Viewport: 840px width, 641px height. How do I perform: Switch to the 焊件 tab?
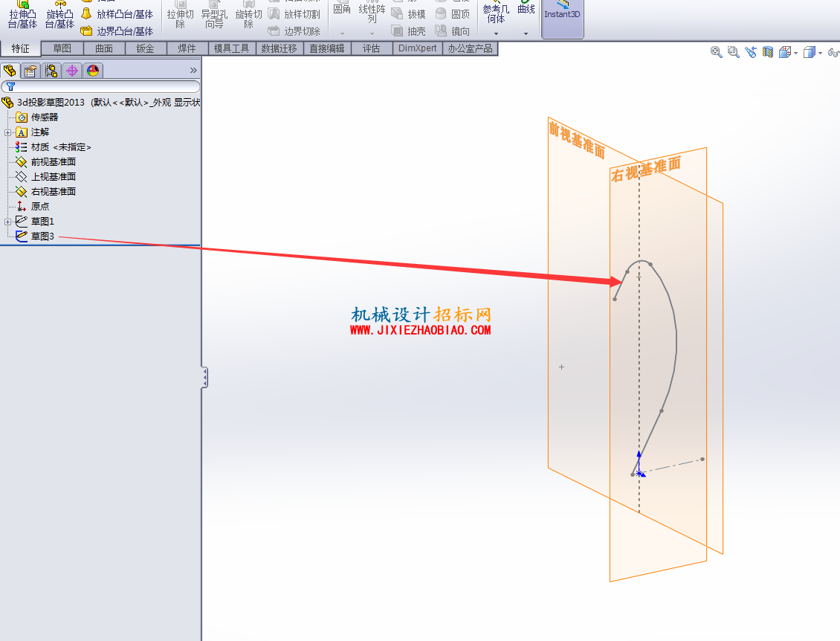tap(187, 48)
